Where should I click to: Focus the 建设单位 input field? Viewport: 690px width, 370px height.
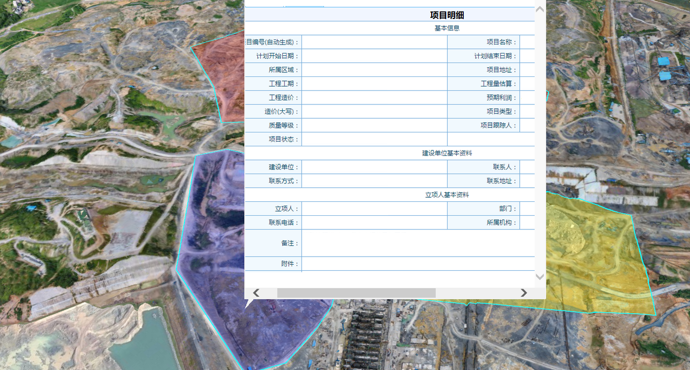pyautogui.click(x=374, y=167)
